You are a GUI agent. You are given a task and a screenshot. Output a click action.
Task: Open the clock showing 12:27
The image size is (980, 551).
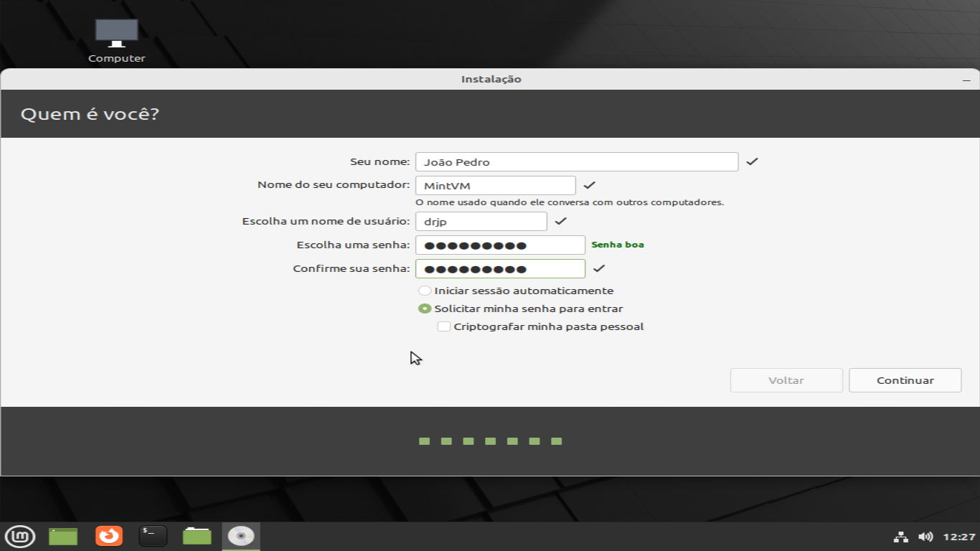959,537
